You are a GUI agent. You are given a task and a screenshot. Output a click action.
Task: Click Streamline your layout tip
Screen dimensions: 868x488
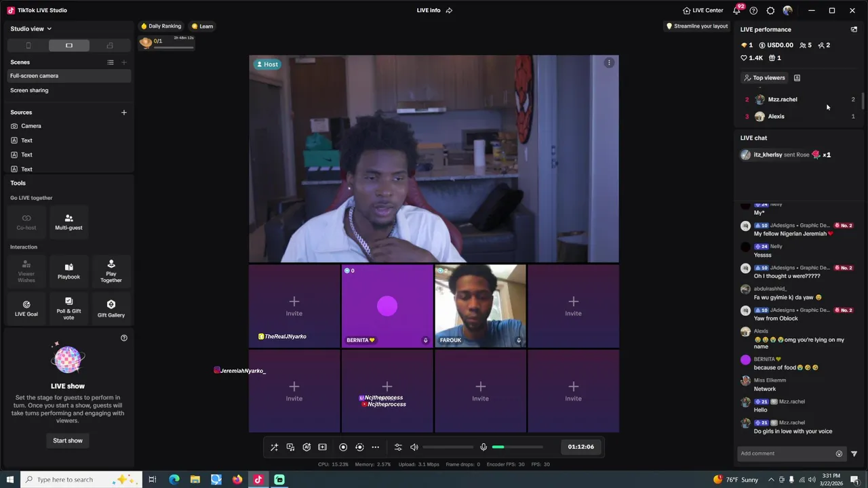tap(697, 26)
